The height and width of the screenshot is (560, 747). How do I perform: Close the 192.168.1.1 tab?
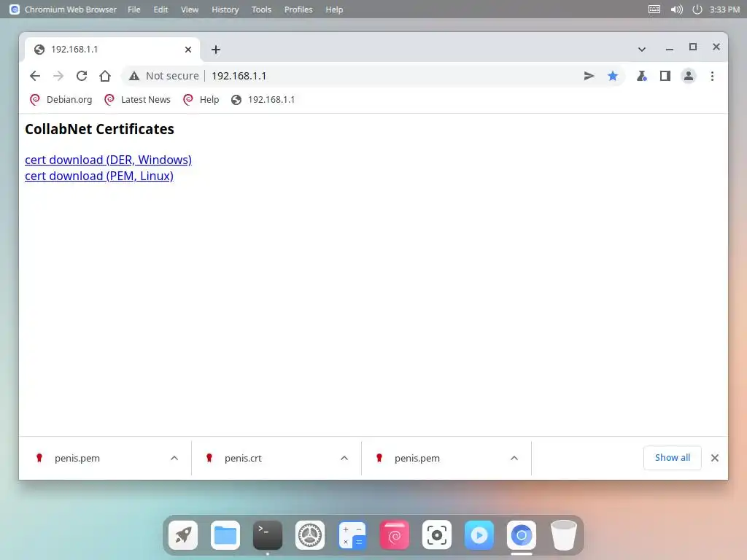tap(188, 50)
